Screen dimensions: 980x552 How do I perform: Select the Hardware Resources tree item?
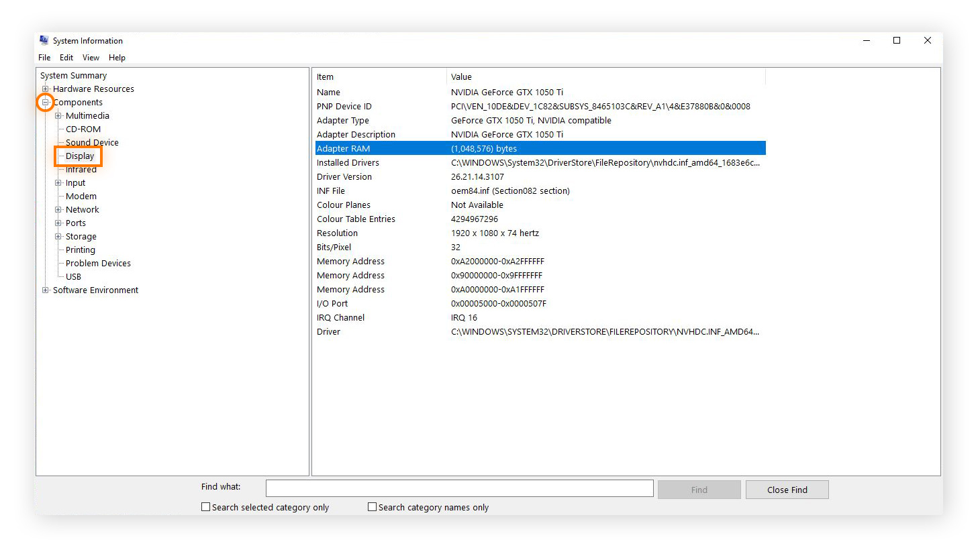coord(93,89)
